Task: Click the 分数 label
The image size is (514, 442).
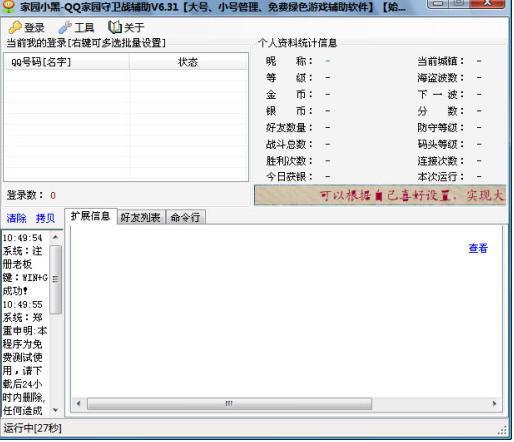Action: (441, 111)
